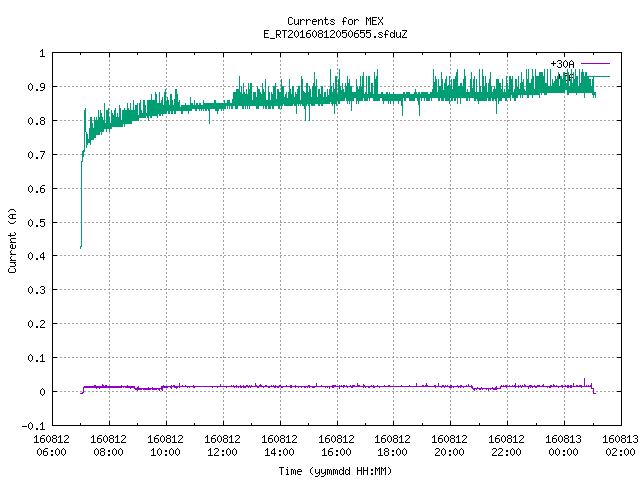
Task: Click the y-axis tick label '0.9'
Action: click(36, 87)
